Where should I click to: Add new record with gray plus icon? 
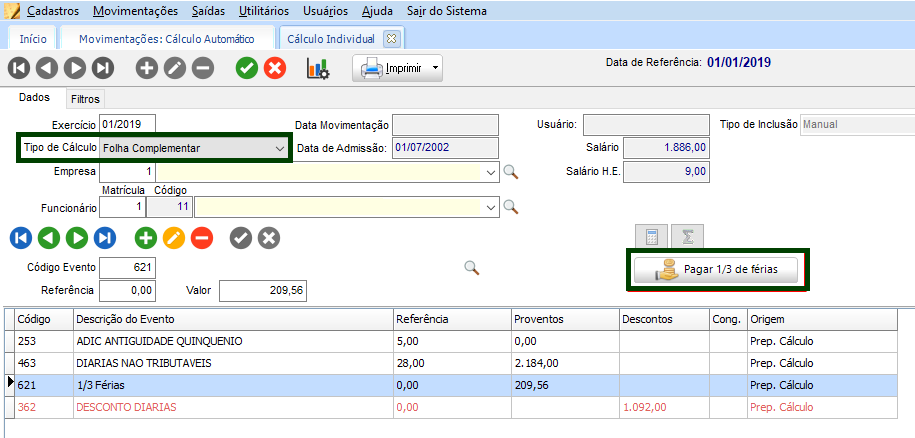tap(146, 68)
